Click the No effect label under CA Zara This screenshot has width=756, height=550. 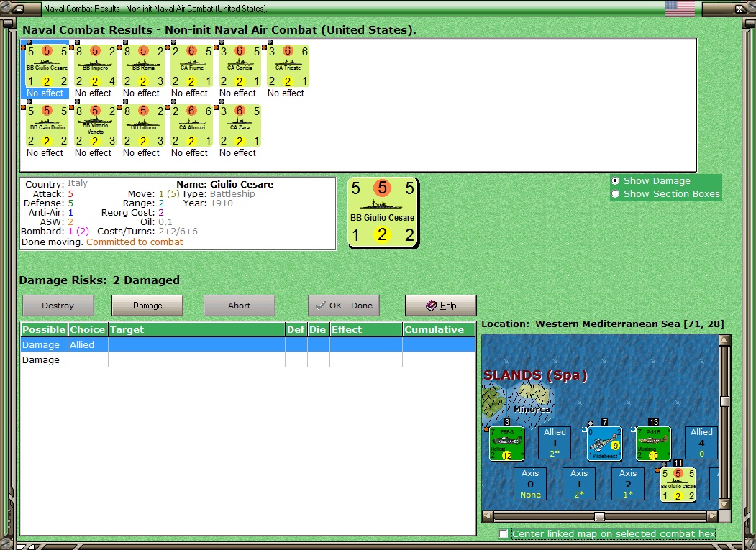(237, 153)
